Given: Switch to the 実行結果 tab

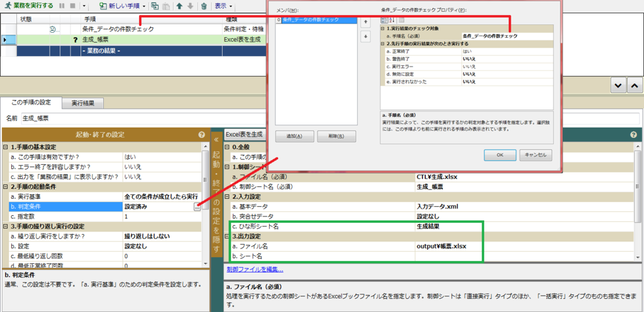Looking at the screenshot, I should [x=82, y=103].
